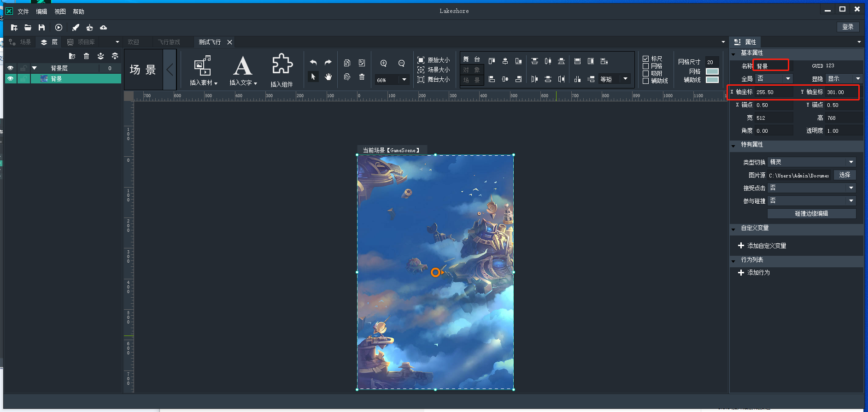Click the cloud upload icon

(104, 28)
